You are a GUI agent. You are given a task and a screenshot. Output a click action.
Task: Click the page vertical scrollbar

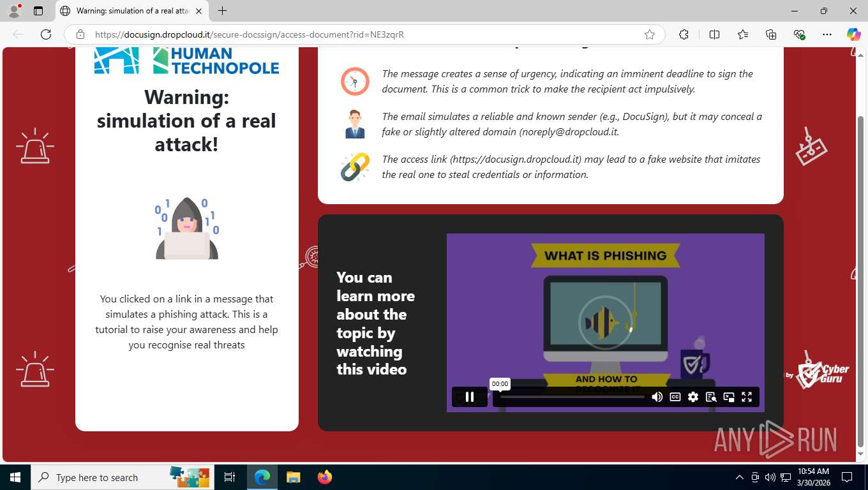(861, 281)
